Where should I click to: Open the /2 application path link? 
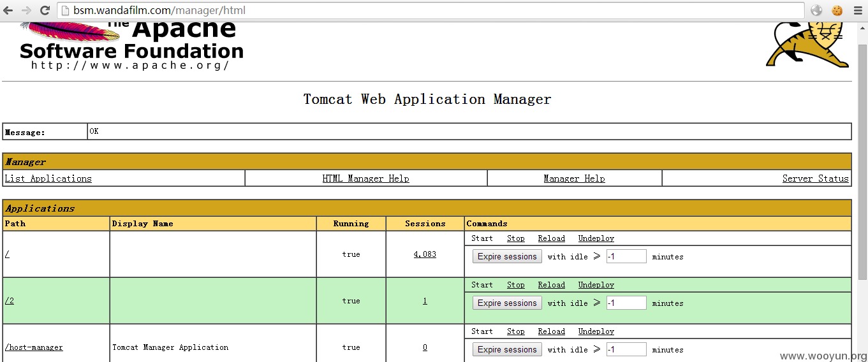pos(10,301)
